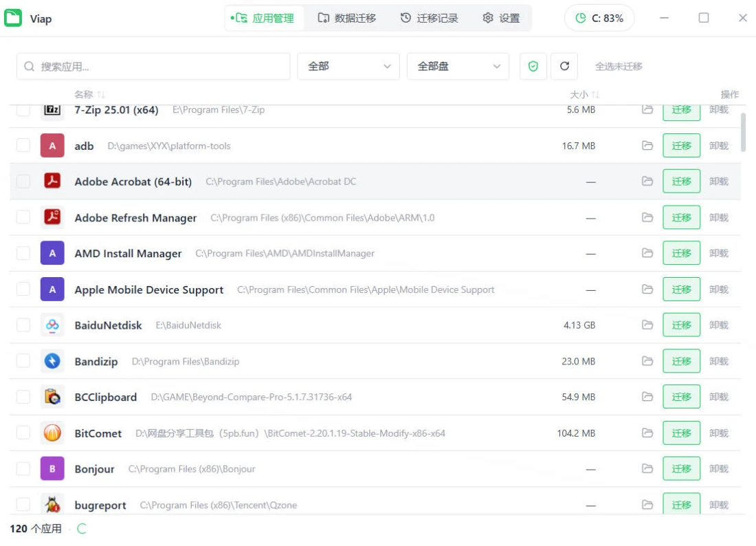756x546 pixels.
Task: Click the Apple Mobile Device Support icon
Action: 52,289
